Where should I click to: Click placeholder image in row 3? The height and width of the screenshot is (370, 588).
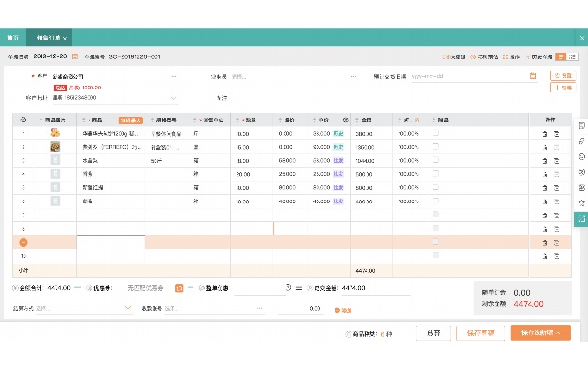click(56, 160)
